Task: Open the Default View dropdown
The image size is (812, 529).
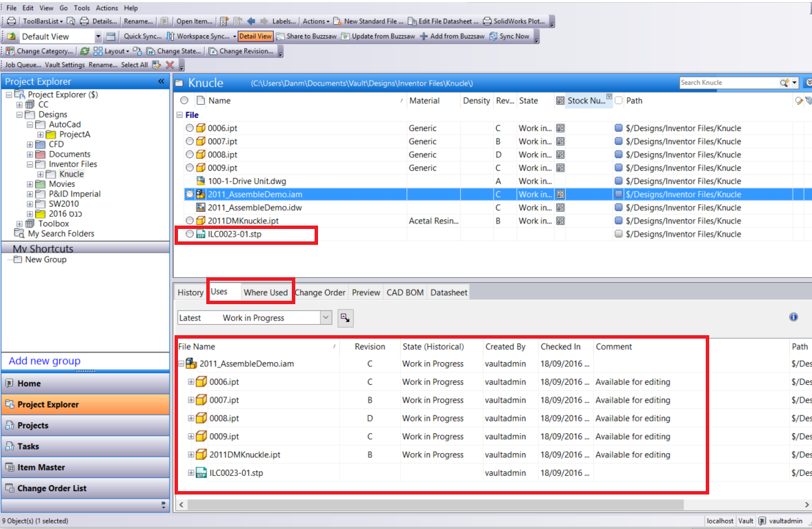Action: 98,37
